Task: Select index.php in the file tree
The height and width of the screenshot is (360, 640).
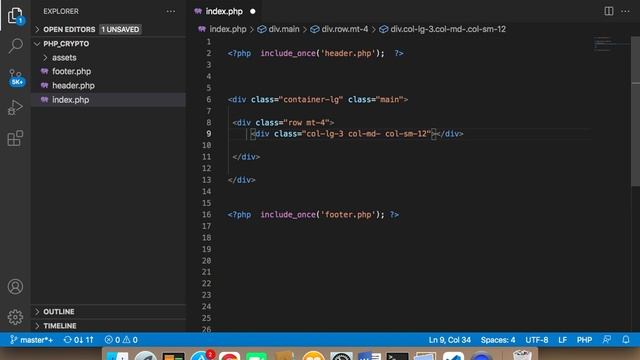Action: point(108,100)
